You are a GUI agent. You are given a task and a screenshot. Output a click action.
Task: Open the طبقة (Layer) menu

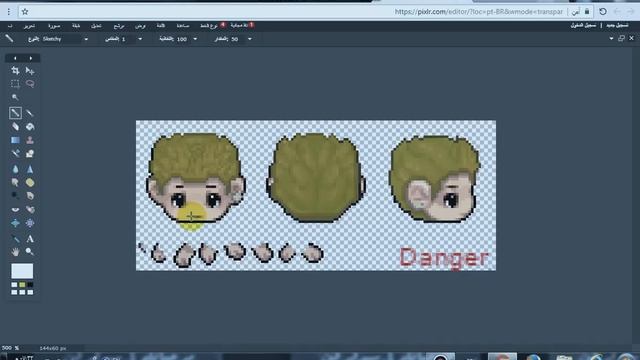(x=76, y=26)
